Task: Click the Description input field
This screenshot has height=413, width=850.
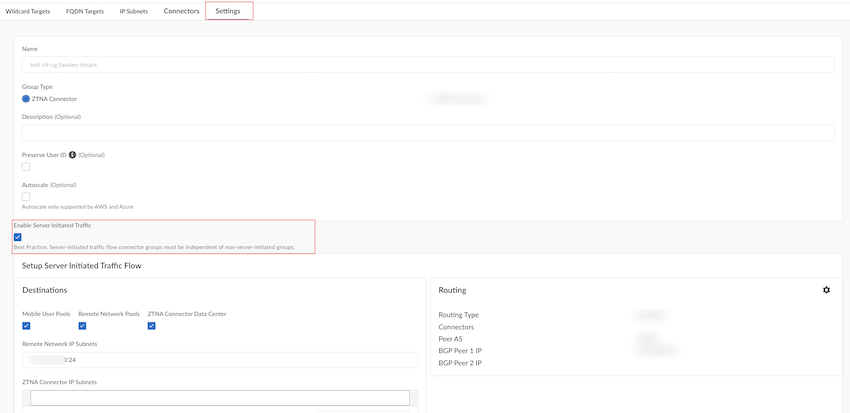Action: pyautogui.click(x=428, y=133)
